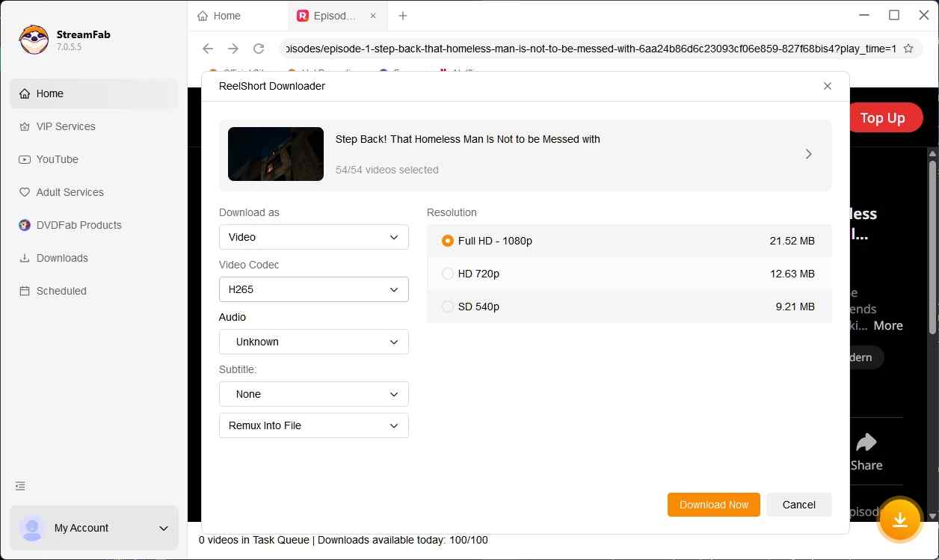Click the VIP Services crown icon

pos(25,126)
